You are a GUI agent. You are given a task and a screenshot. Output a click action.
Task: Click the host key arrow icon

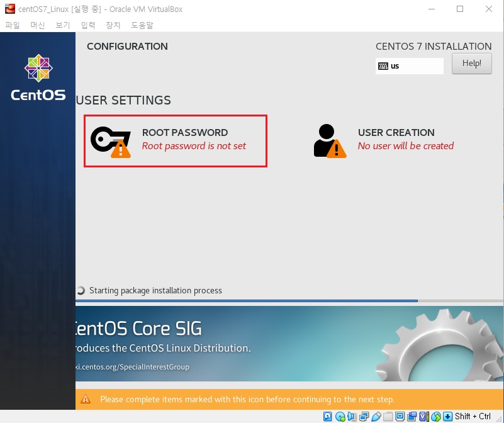pos(448,416)
